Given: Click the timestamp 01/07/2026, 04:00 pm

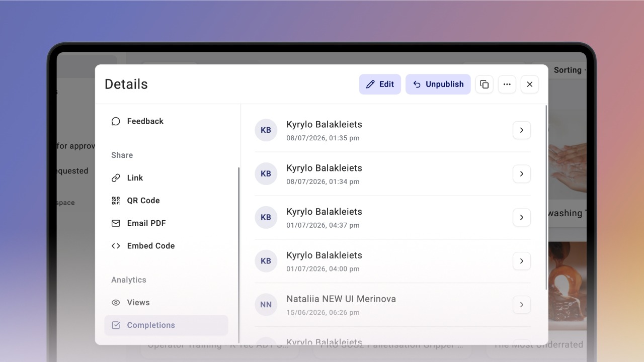Looking at the screenshot, I should tap(323, 269).
